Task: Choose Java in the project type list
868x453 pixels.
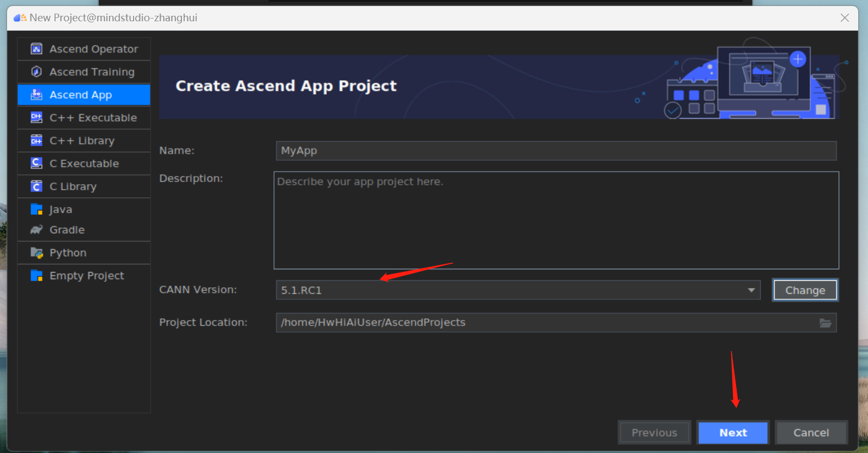Action: click(60, 209)
